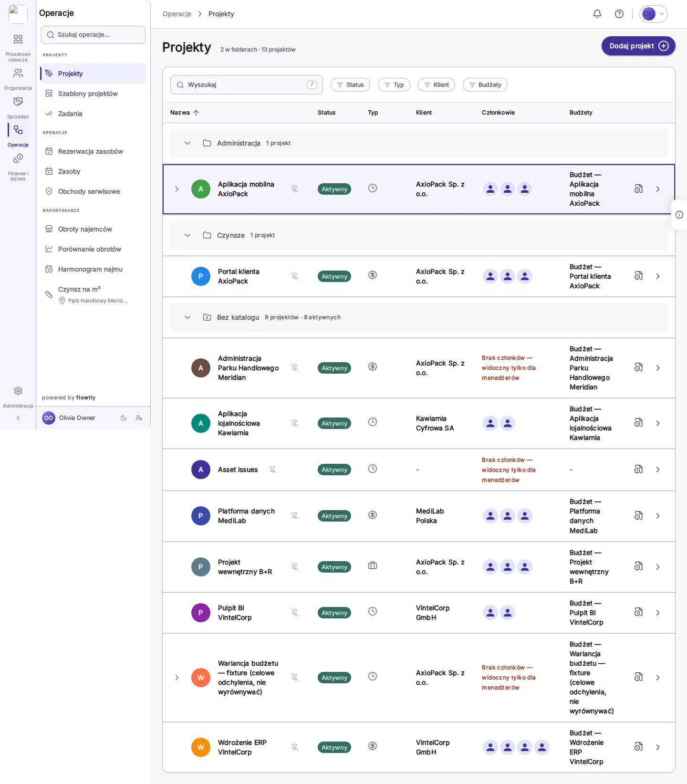The height and width of the screenshot is (784, 687).
Task: Toggle pin for Platforma danych MediLab
Action: 295,516
